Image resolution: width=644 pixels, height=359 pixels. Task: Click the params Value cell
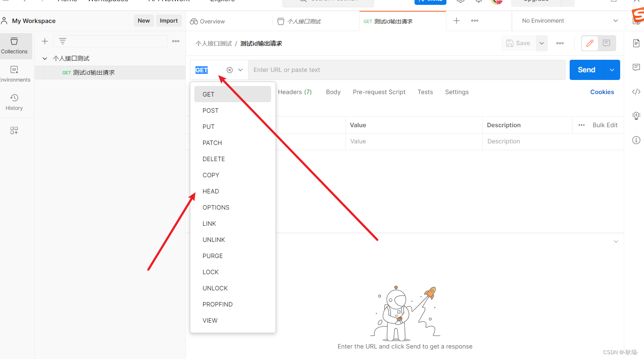(414, 141)
